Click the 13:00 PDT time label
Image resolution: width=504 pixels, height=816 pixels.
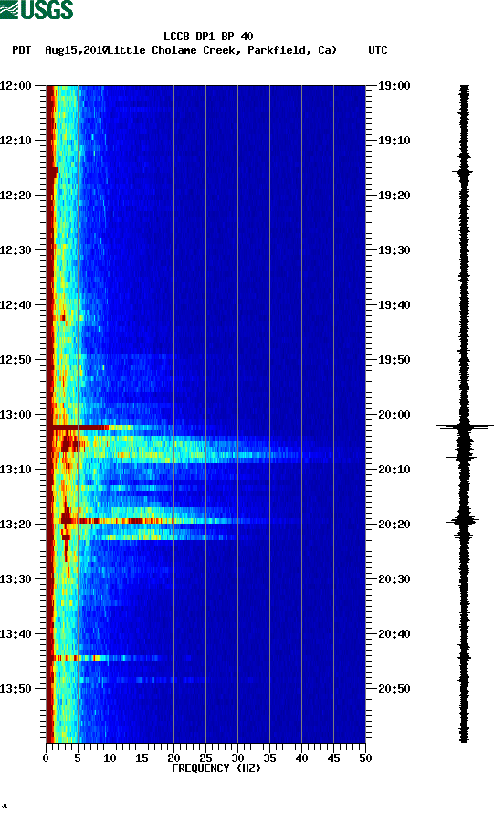click(x=16, y=414)
